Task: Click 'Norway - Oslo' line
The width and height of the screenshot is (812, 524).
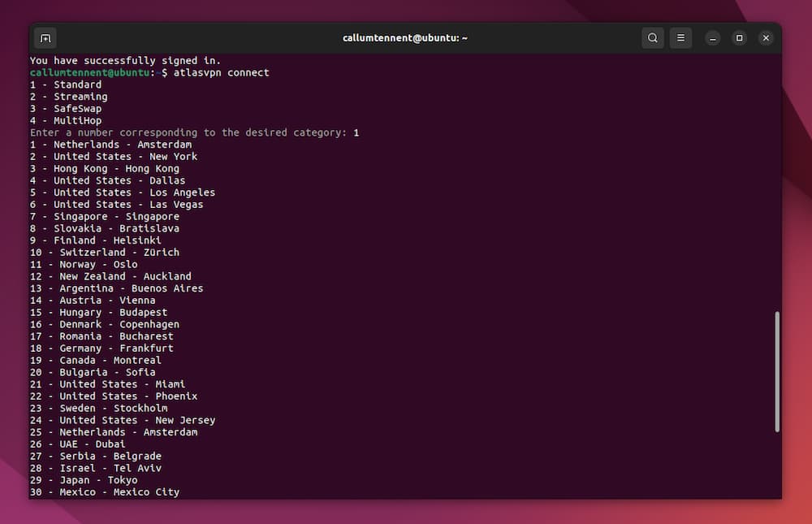Action: (x=84, y=264)
